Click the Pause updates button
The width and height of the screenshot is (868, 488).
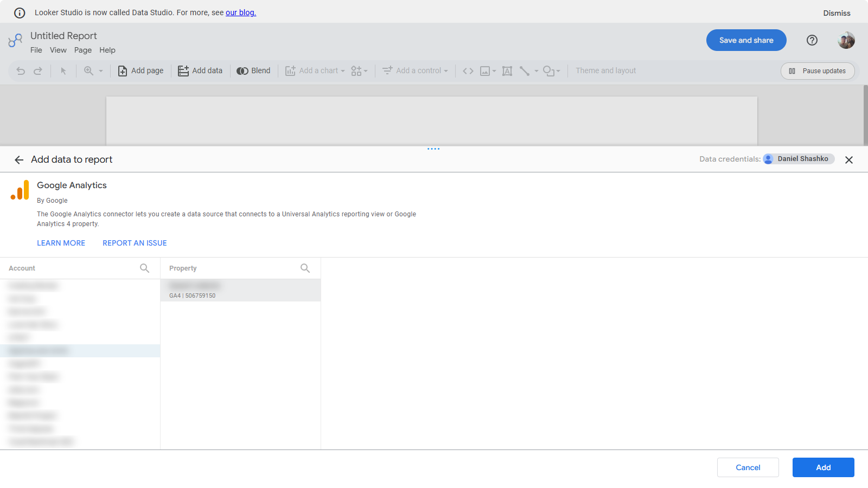pyautogui.click(x=818, y=71)
